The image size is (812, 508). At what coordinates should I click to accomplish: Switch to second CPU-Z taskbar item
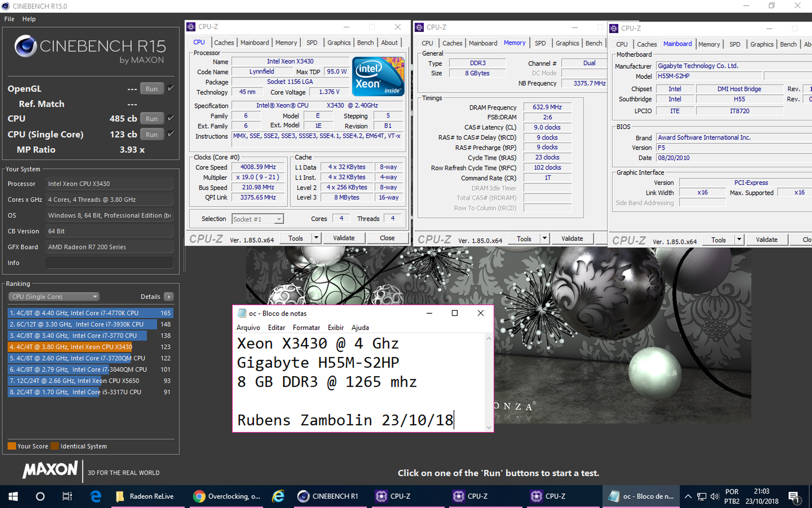pyautogui.click(x=485, y=496)
